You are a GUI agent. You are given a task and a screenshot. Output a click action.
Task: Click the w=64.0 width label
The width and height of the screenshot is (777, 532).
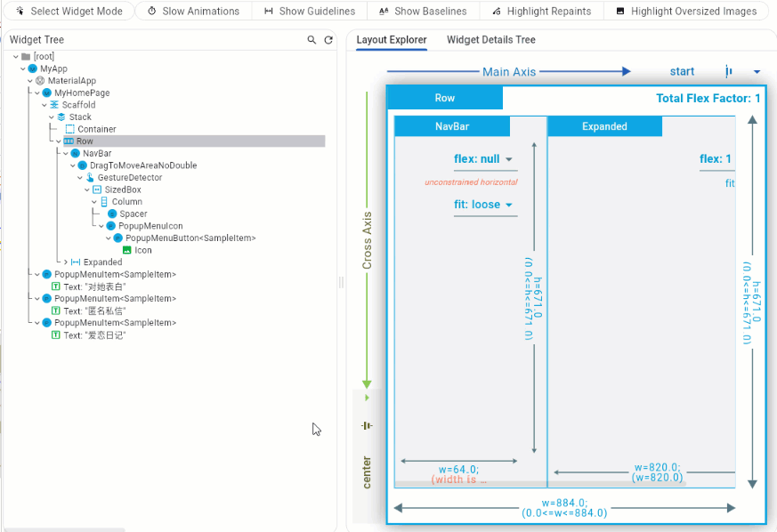tap(458, 470)
